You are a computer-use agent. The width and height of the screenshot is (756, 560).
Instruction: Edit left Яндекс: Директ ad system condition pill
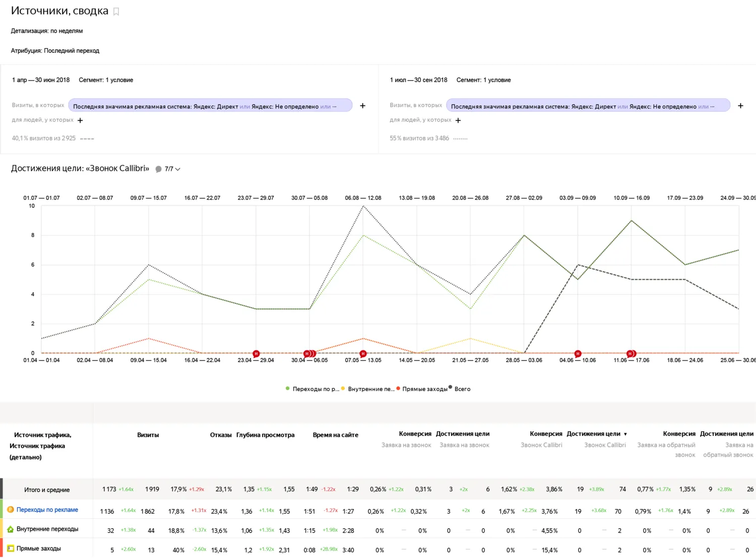[210, 105]
